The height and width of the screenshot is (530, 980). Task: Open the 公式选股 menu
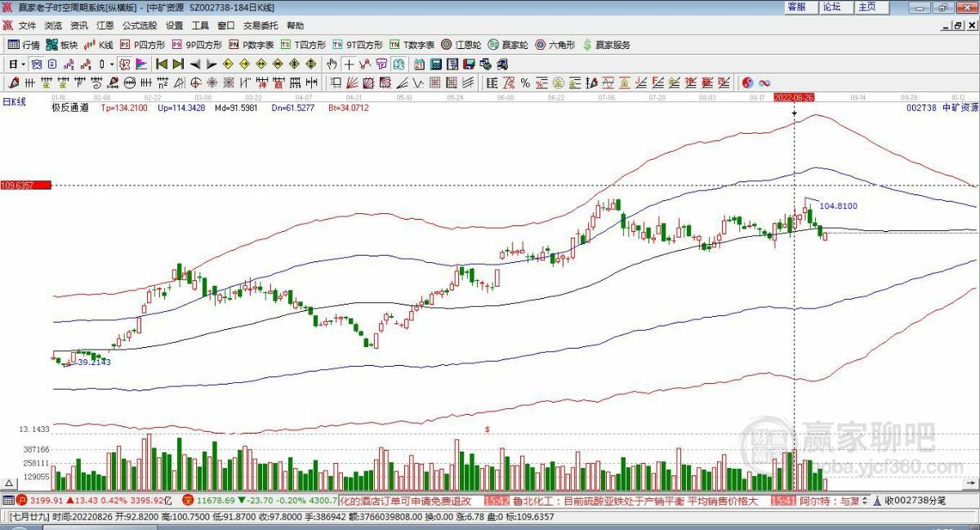tap(140, 25)
